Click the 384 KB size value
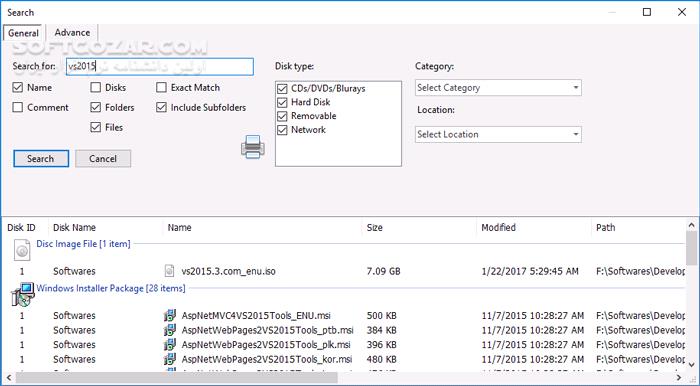This screenshot has height=386, width=700. pyautogui.click(x=382, y=330)
